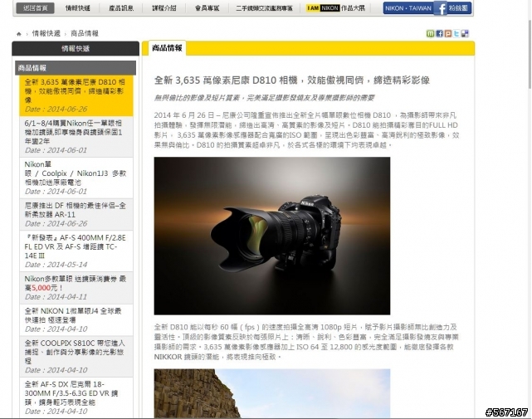The width and height of the screenshot is (532, 419).
Task: Click the page vertical scrollbar thumb
Action: (x=530, y=54)
